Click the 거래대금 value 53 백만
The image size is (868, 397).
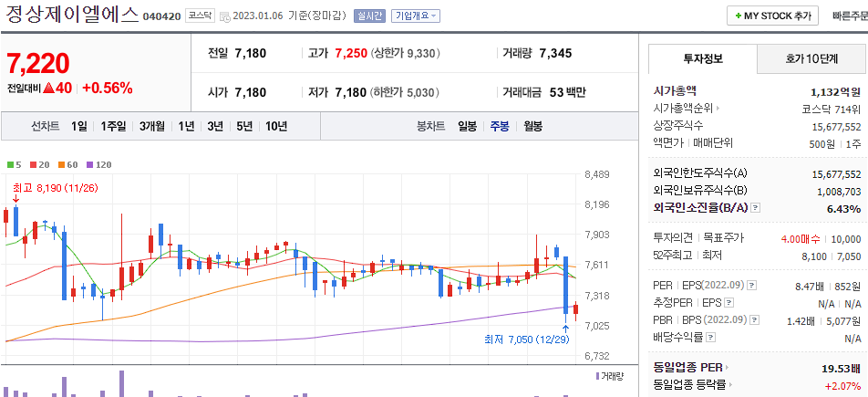tap(568, 92)
